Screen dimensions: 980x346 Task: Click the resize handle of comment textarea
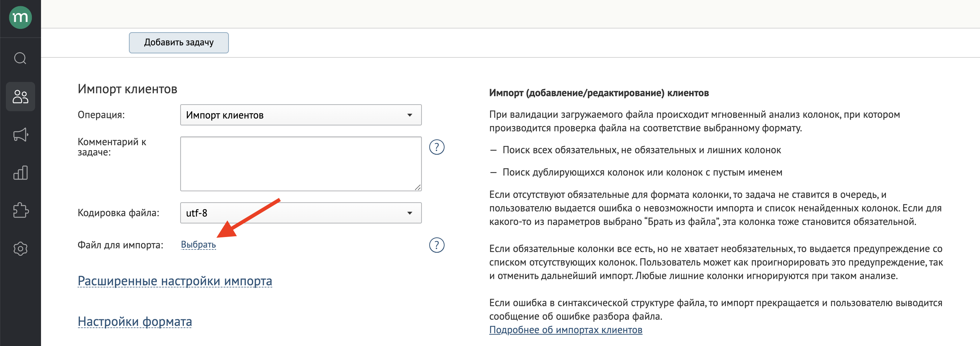pyautogui.click(x=418, y=187)
